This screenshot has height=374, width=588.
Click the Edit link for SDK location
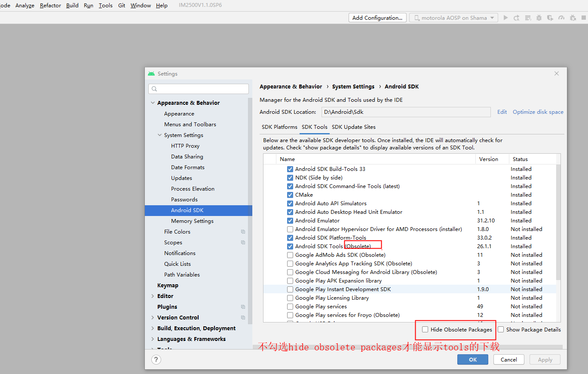pos(502,112)
